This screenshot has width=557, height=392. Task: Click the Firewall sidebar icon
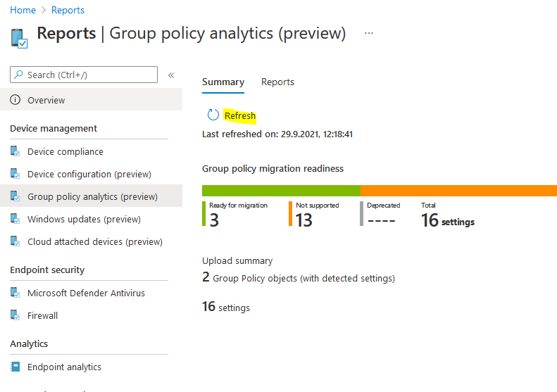[15, 315]
